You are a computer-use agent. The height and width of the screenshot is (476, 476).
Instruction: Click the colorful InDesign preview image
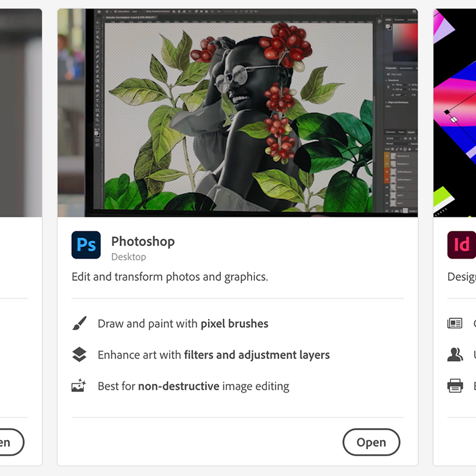[x=454, y=113]
